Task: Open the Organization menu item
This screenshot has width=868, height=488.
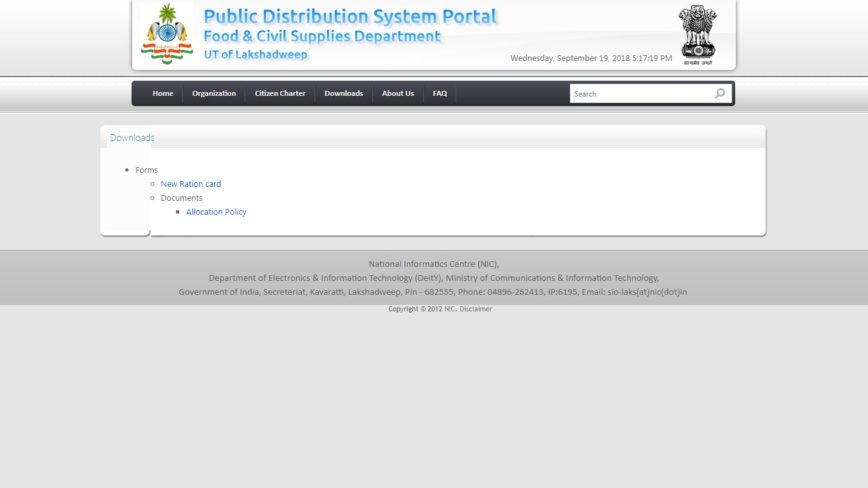Action: point(214,93)
